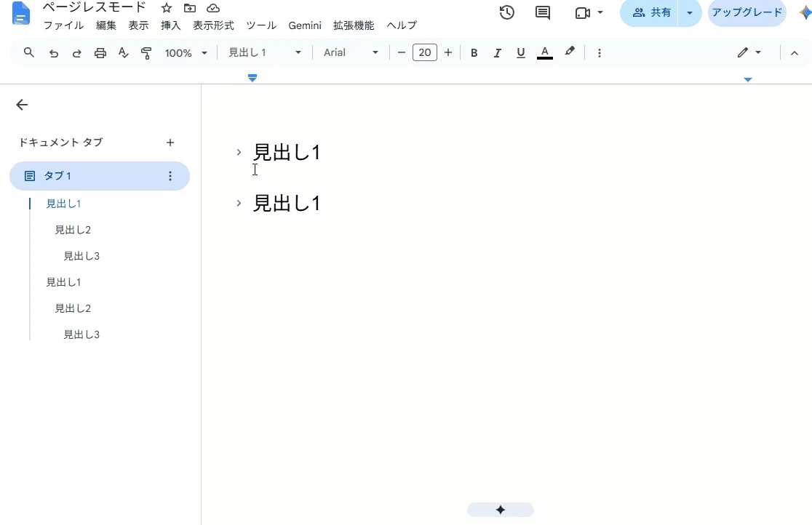Start a video call icon

(583, 12)
